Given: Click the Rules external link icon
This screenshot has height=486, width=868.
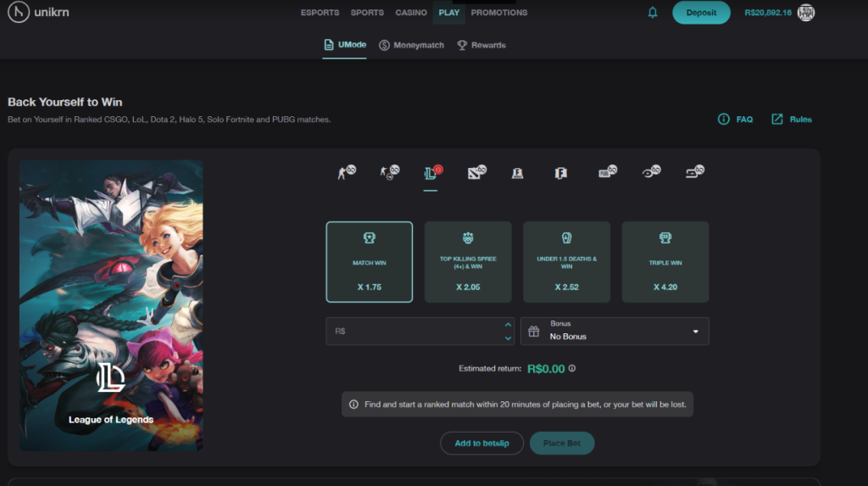Looking at the screenshot, I should tap(777, 119).
